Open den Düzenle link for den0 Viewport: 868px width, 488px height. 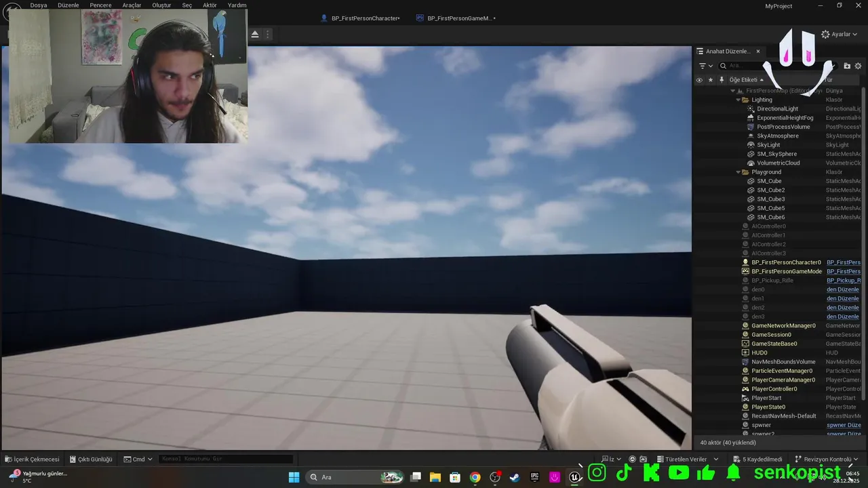[x=842, y=289]
